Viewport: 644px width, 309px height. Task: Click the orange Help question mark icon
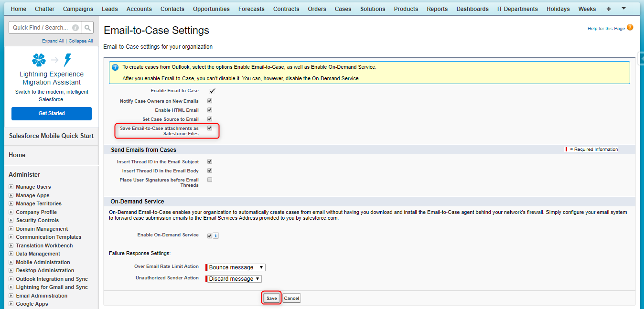pos(630,28)
